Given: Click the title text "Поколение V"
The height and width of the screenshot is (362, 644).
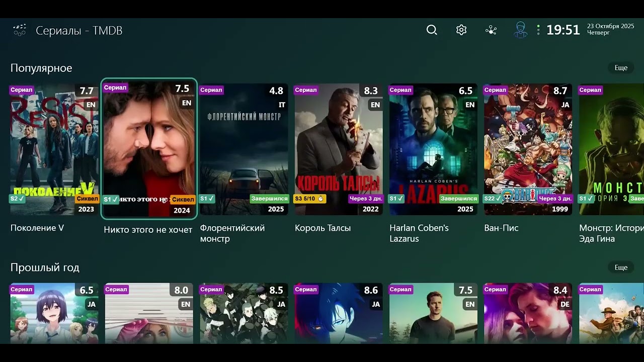Looking at the screenshot, I should click(x=37, y=228).
